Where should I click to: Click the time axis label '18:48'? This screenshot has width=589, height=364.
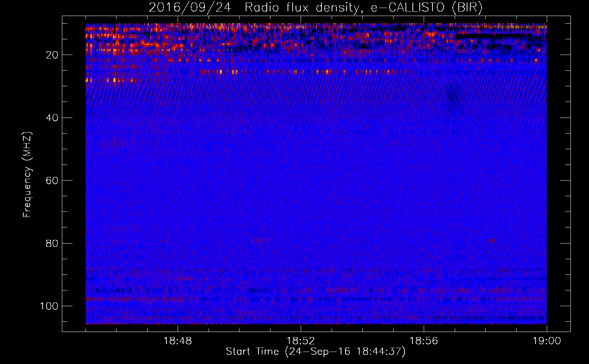point(178,341)
